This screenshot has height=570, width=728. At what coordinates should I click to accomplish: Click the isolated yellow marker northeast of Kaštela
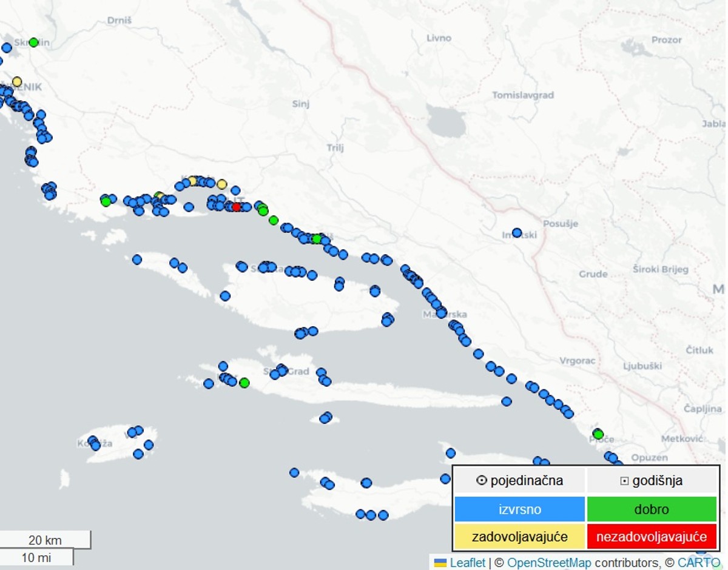tap(222, 184)
